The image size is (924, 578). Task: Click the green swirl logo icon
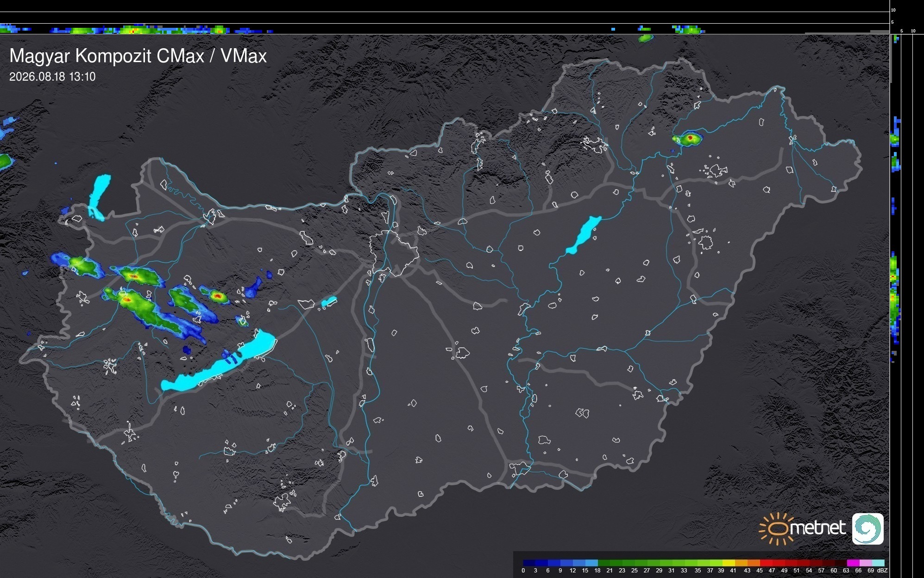coord(868,528)
